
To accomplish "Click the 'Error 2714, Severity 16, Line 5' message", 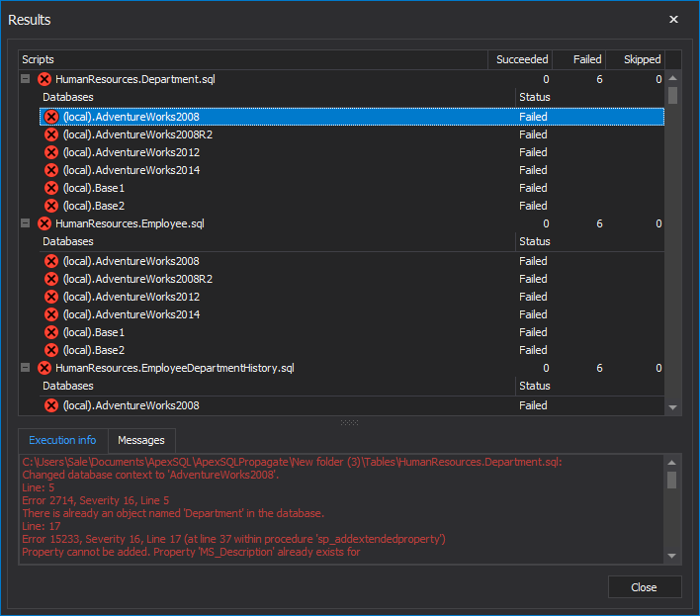I will (96, 501).
